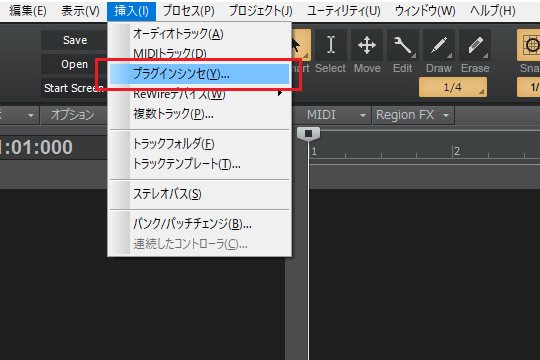
Task: Click measure 2 on the timeline ruler
Action: (x=456, y=151)
